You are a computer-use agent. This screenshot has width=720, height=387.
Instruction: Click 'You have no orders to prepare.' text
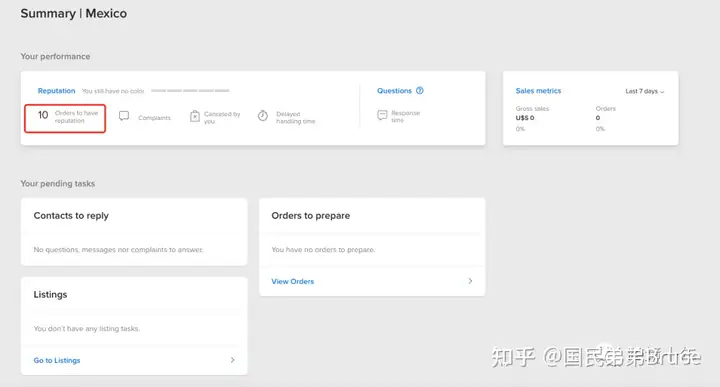323,250
